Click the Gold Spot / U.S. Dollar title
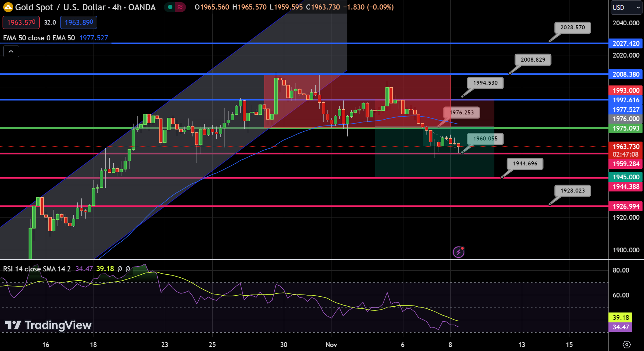Viewport: 644px width, 351px height. 85,7
